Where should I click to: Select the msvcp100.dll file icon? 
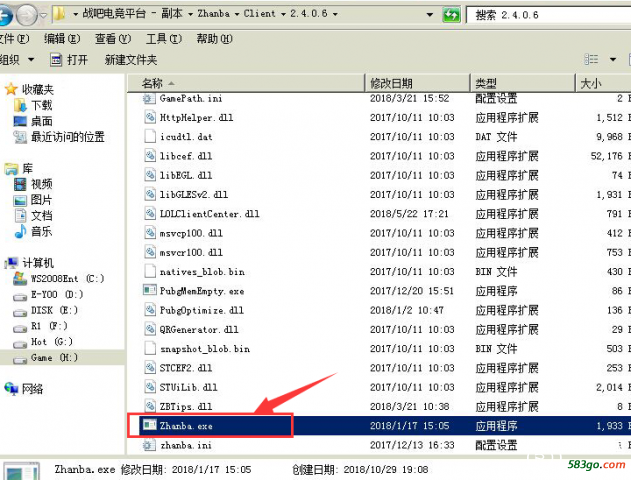pos(150,233)
